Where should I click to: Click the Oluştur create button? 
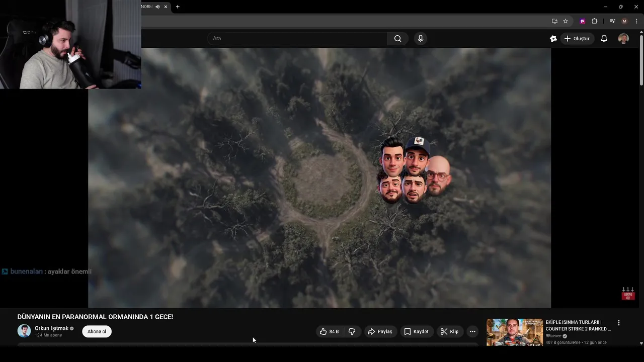tap(577, 39)
